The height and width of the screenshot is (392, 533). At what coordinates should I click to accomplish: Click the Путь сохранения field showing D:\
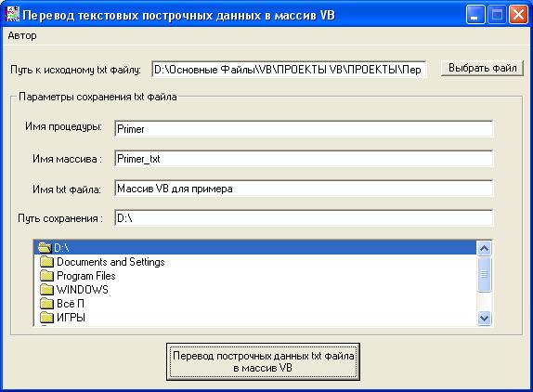click(x=304, y=218)
